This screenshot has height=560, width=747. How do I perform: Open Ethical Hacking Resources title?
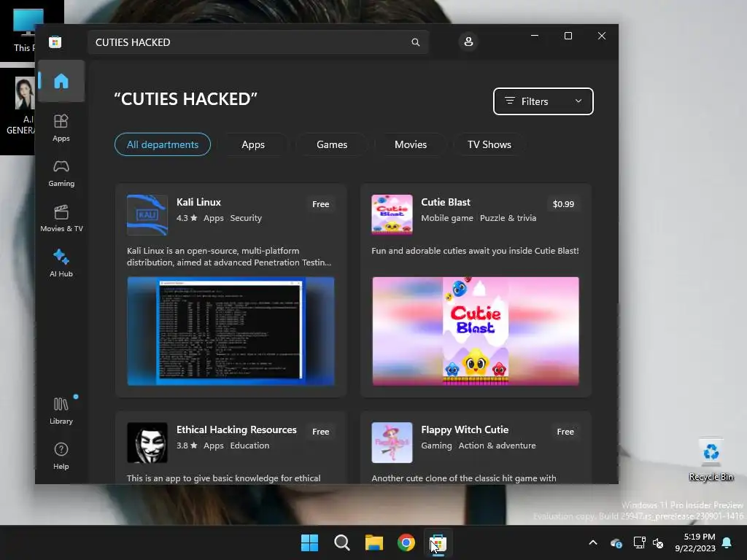[236, 429]
